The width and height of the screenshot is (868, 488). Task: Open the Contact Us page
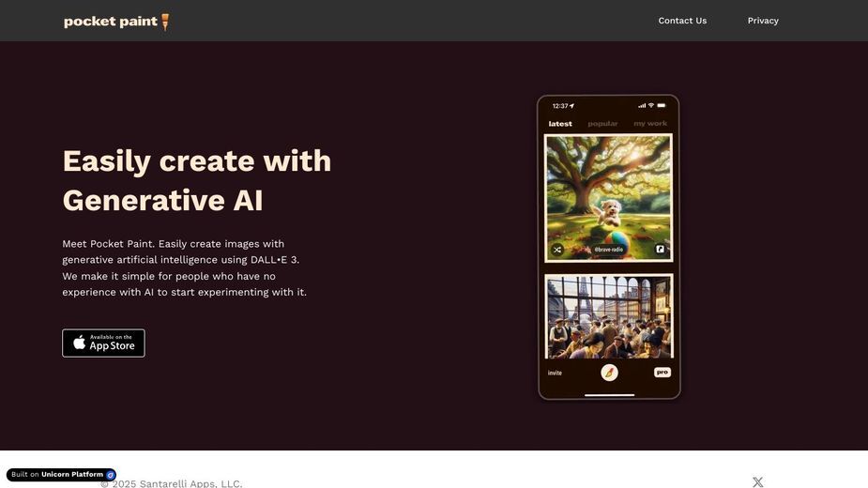pos(682,21)
